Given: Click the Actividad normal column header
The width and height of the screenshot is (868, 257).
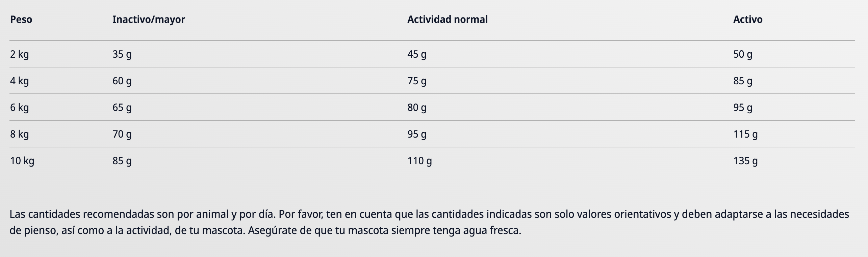Looking at the screenshot, I should tap(447, 20).
